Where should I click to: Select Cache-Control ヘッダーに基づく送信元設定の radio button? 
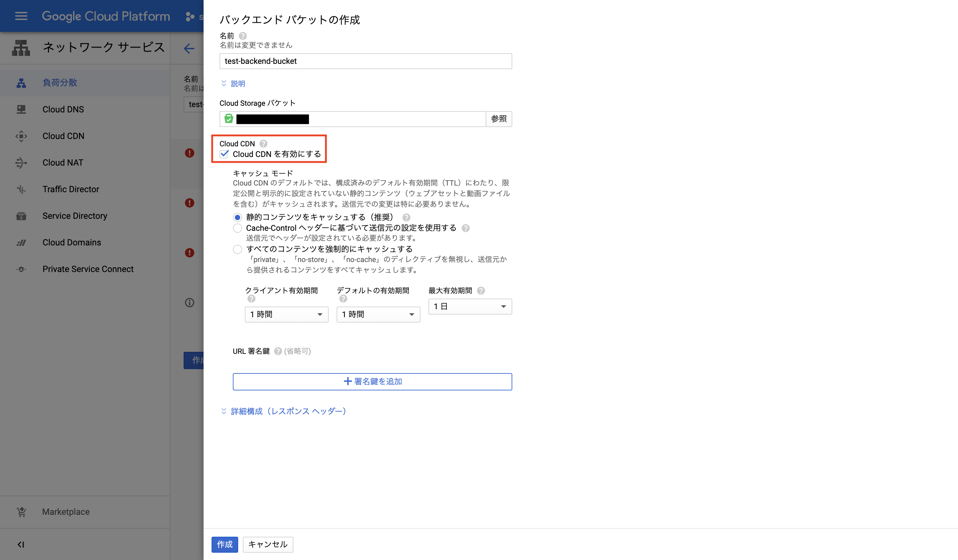[x=237, y=228]
